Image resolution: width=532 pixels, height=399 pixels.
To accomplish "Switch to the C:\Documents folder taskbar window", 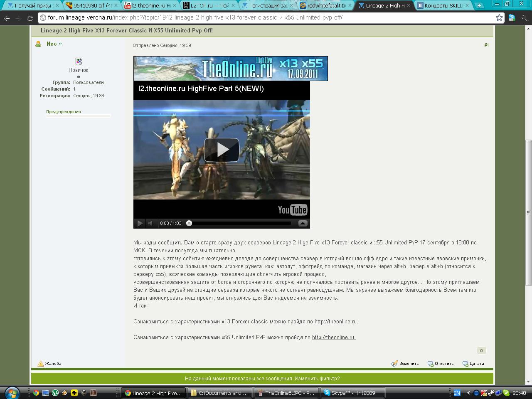I will click(x=219, y=393).
